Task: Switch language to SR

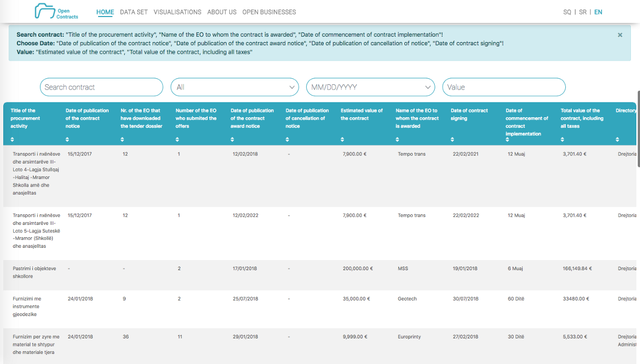Action: coord(582,12)
